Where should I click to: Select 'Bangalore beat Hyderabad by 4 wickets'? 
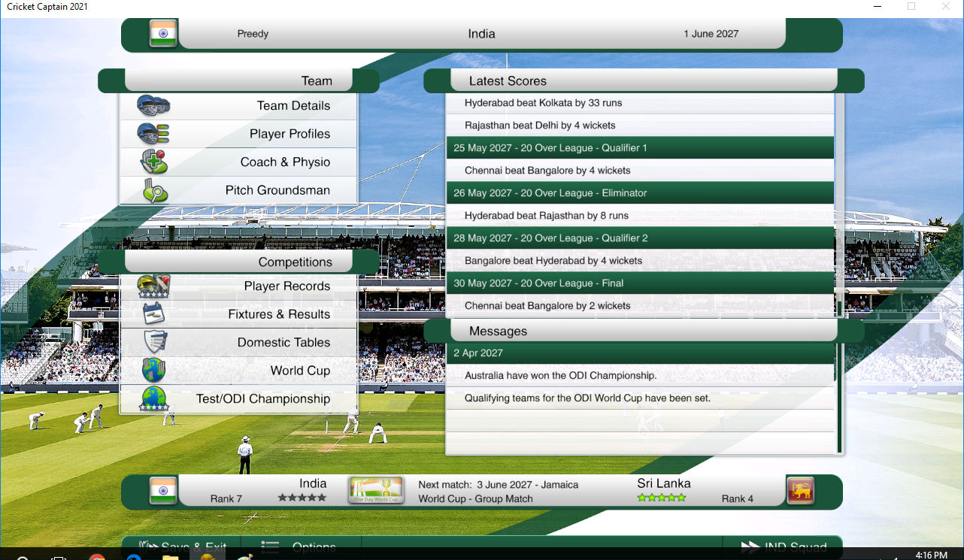640,261
